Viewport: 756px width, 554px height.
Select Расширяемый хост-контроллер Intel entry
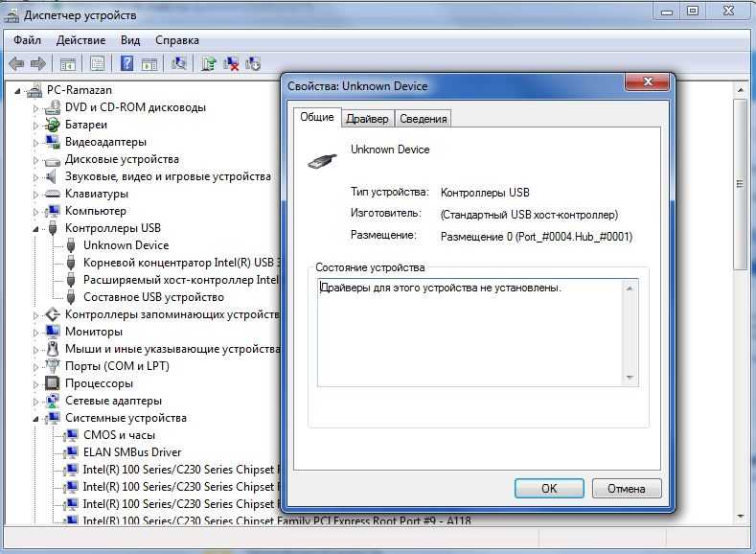181,280
